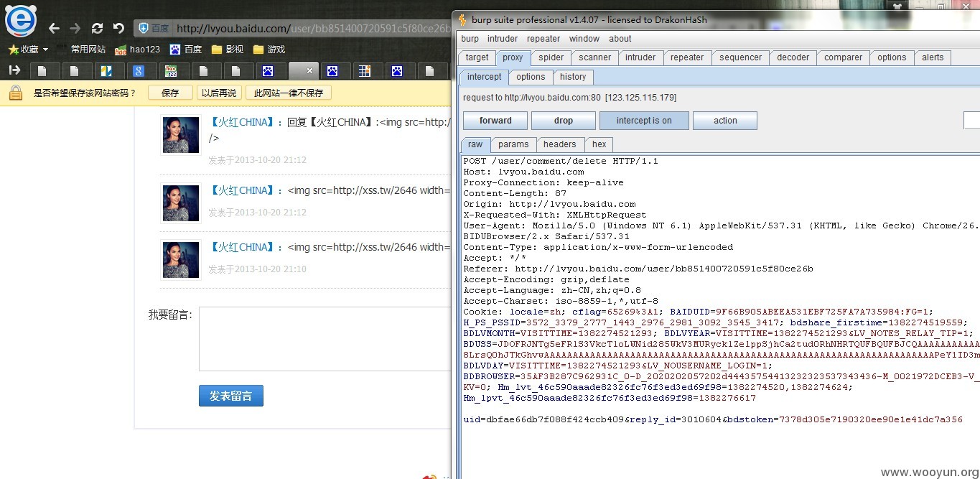980x479 pixels.
Task: Click the shield security icon in address bar
Action: [144, 29]
